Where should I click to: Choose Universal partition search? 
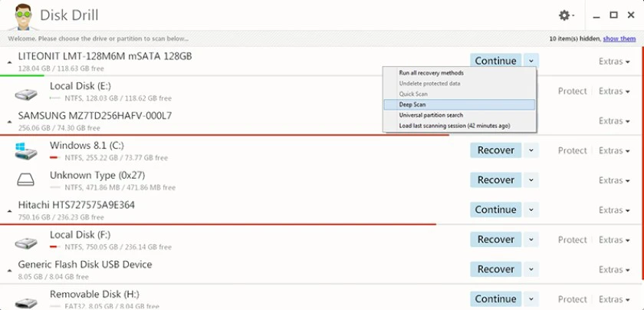click(x=459, y=115)
